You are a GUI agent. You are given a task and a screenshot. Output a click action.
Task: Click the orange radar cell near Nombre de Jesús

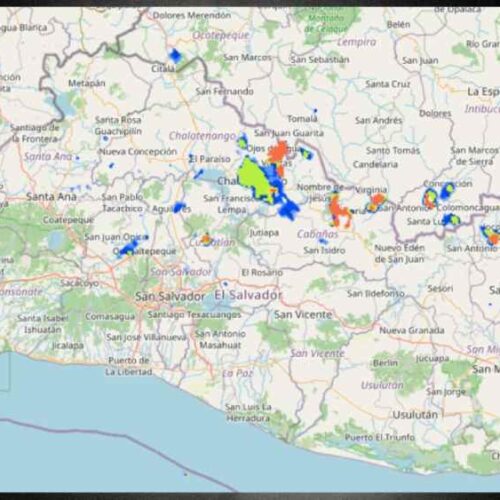[340, 210]
